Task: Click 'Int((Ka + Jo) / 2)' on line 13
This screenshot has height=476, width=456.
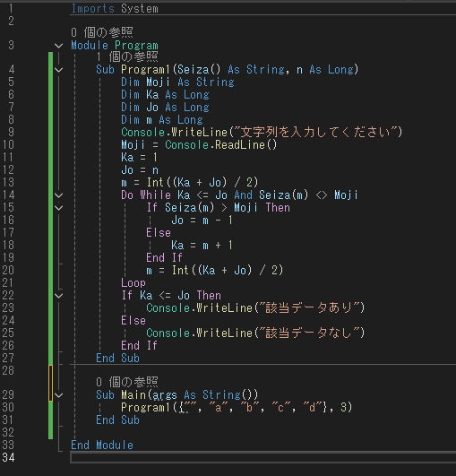Action: [202, 183]
